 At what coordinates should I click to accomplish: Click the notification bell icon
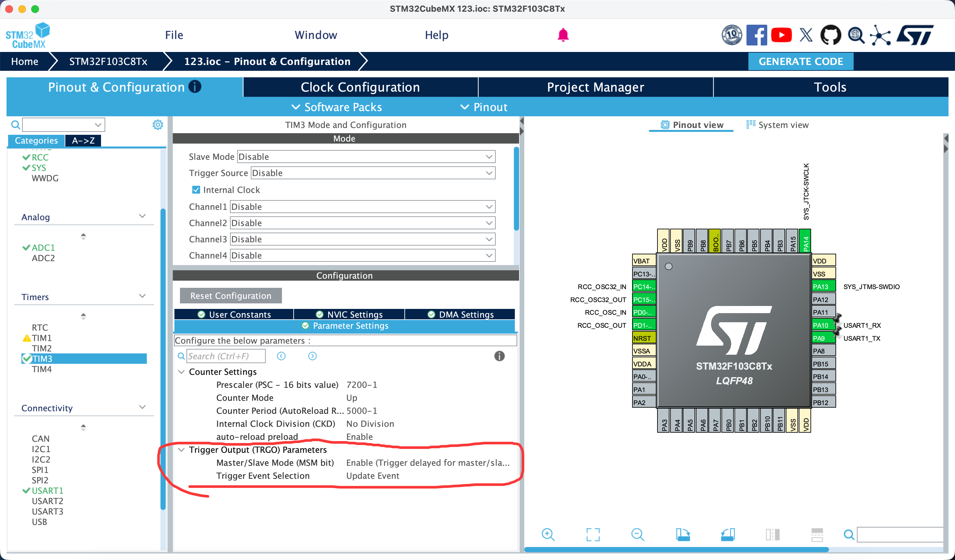[563, 35]
